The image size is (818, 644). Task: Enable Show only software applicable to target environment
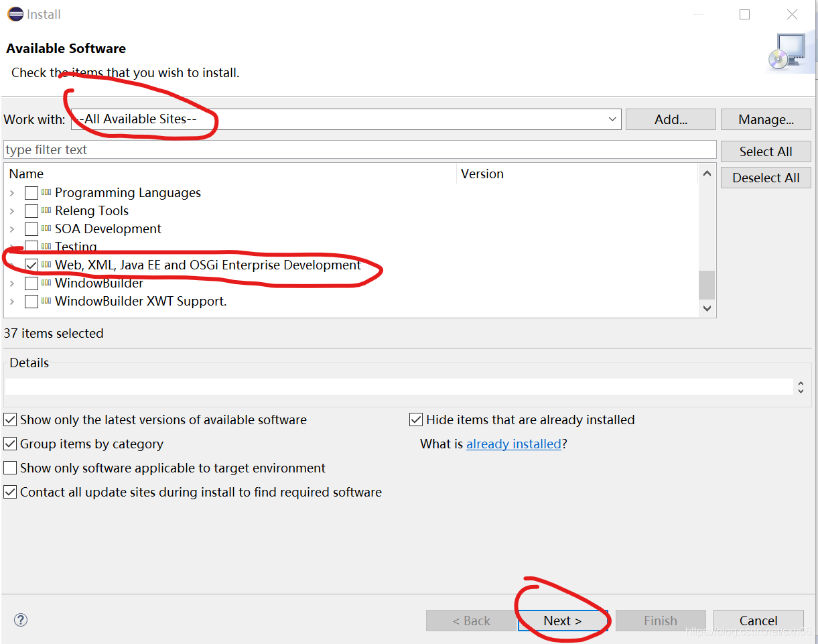[10, 468]
